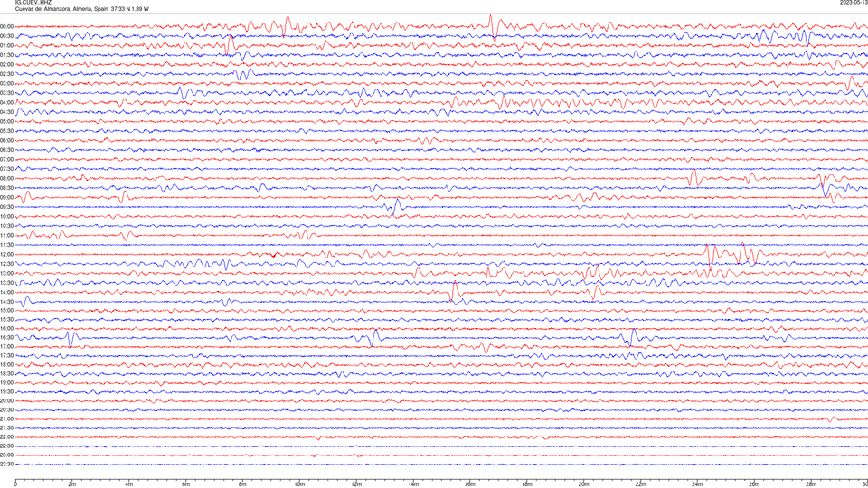Image resolution: width=868 pixels, height=488 pixels.
Task: Select the 17:00 trace time label
Action: click(6, 346)
